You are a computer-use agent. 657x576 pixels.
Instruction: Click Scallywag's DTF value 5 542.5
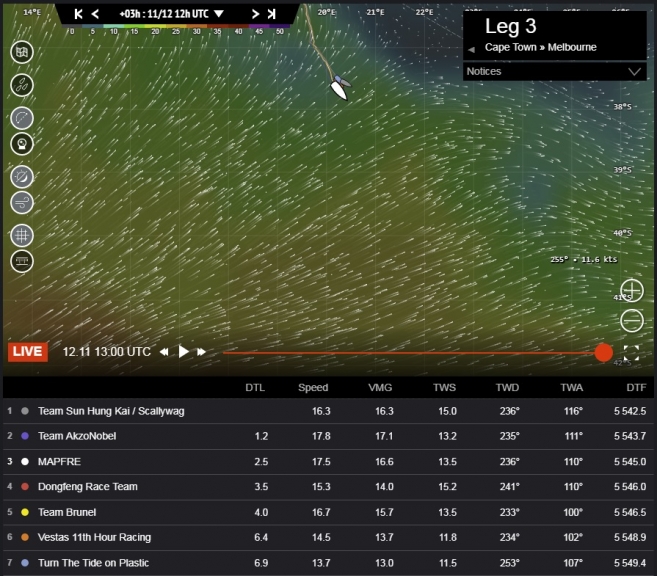630,411
